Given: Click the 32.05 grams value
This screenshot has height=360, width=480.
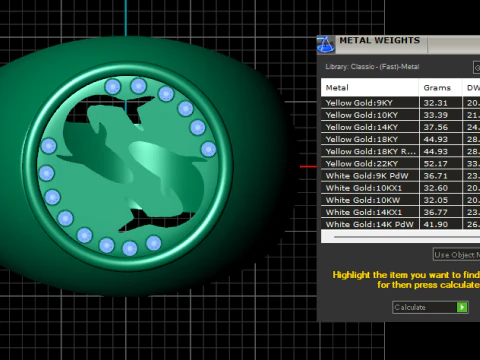Looking at the screenshot, I should point(435,200).
